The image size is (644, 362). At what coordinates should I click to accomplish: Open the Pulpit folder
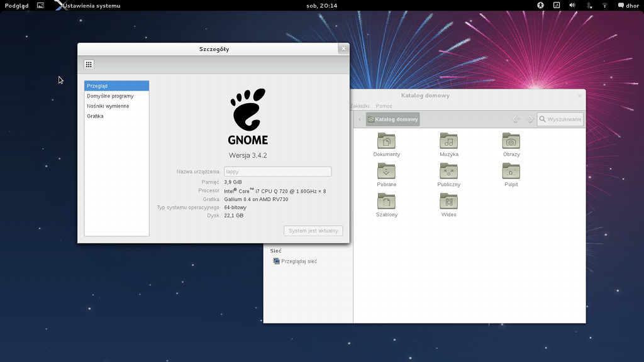click(x=511, y=175)
